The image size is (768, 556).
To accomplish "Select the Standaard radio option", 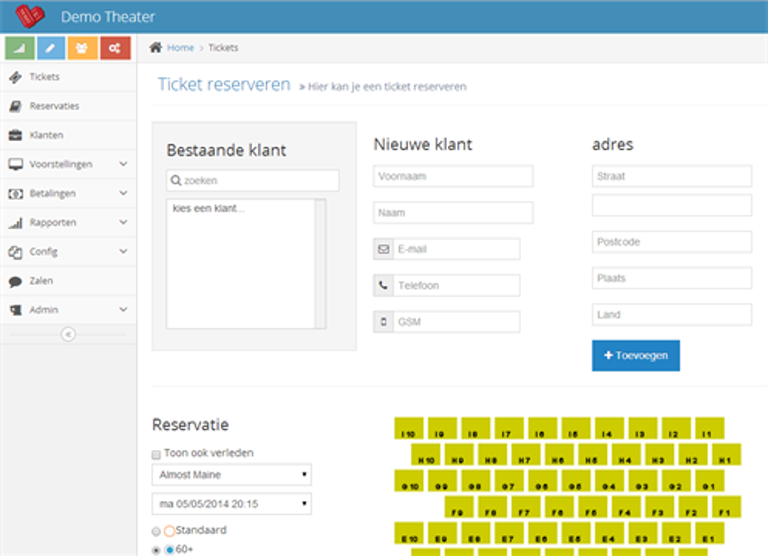I will 156,531.
